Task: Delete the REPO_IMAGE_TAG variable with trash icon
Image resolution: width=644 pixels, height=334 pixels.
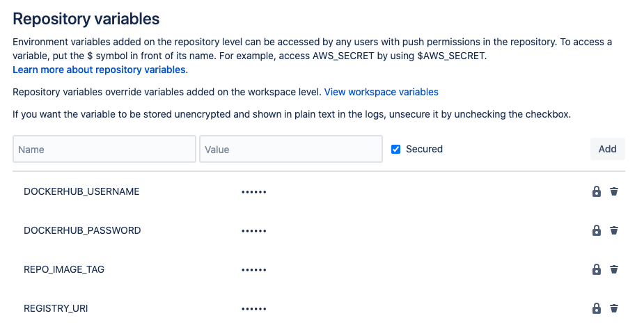Action: pyautogui.click(x=614, y=269)
